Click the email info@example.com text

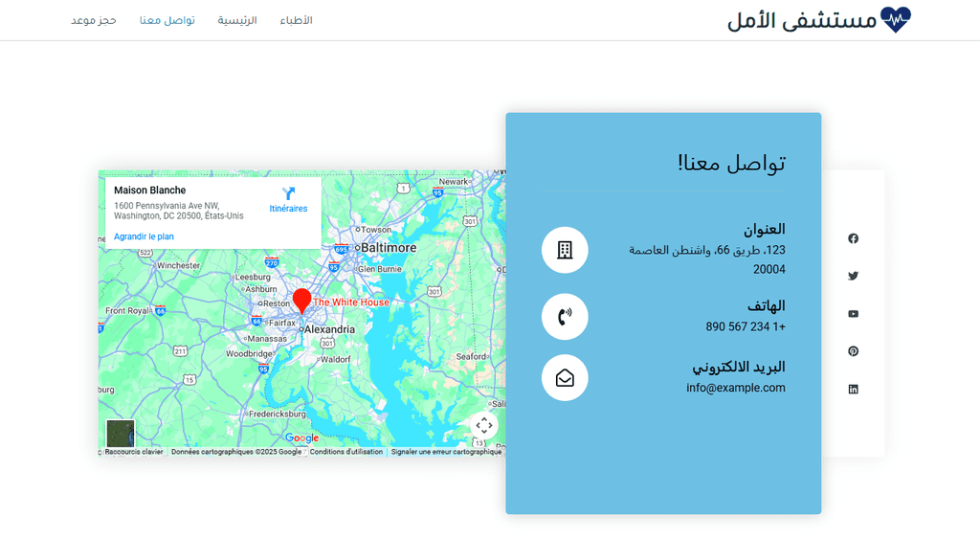pos(736,388)
